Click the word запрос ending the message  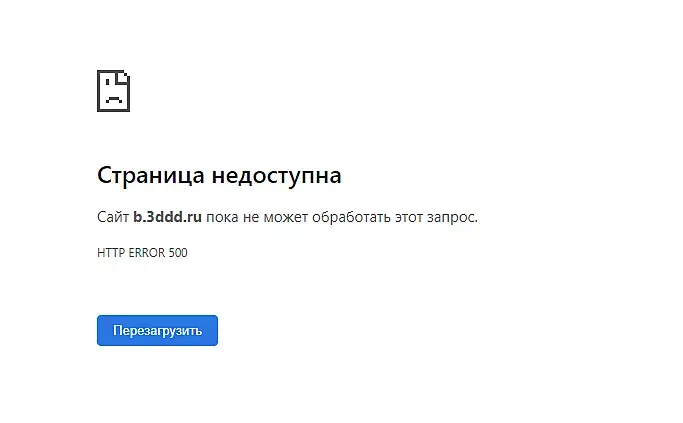click(452, 217)
